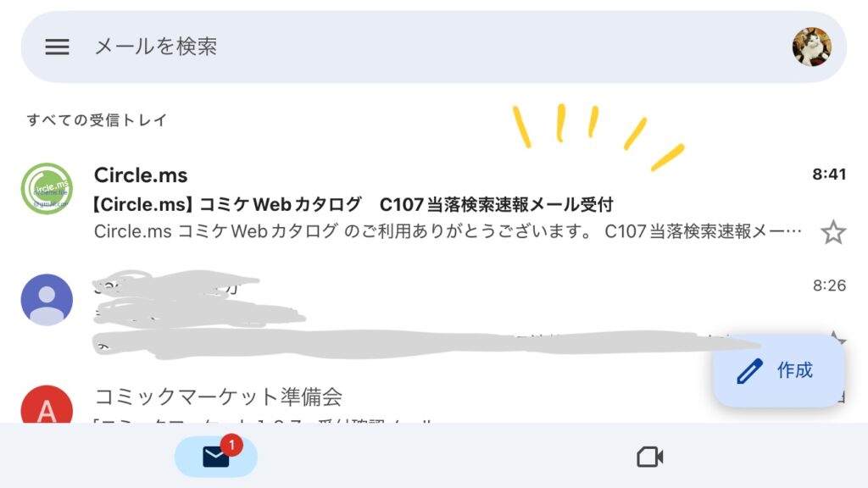
Task: Open the hamburger navigation menu
Action: pyautogui.click(x=57, y=47)
